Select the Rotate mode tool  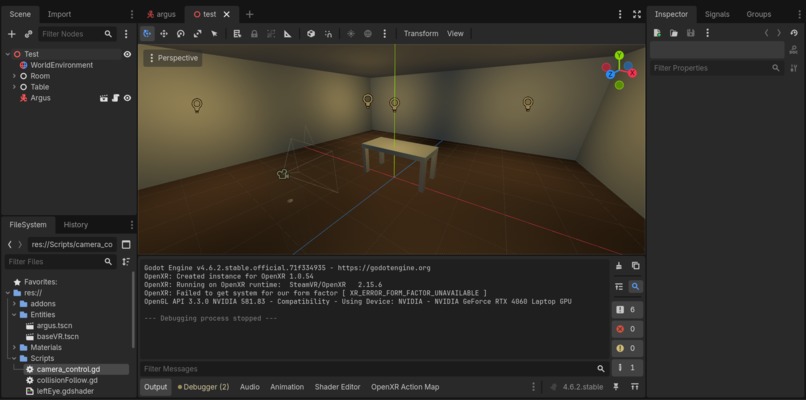180,33
